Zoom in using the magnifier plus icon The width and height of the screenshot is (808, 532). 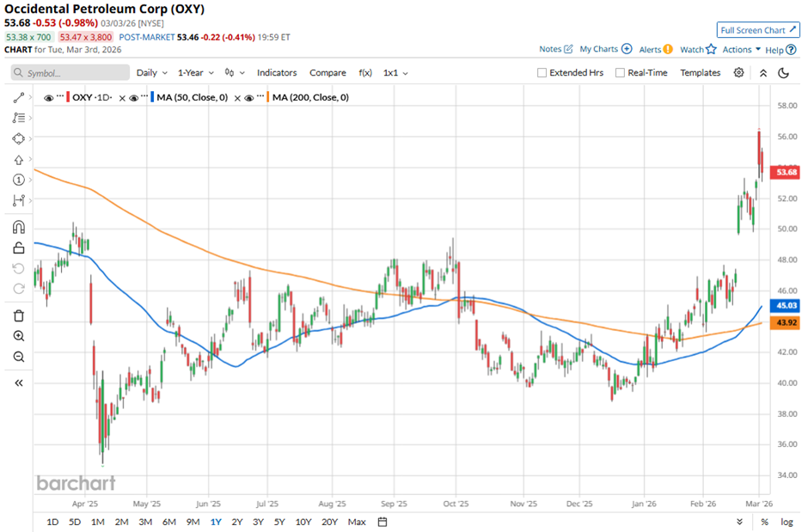tap(18, 336)
